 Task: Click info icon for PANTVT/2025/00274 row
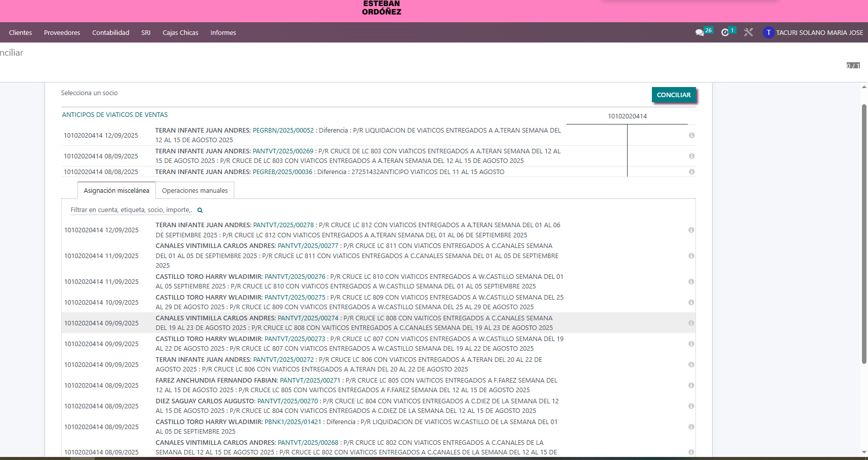[691, 323]
